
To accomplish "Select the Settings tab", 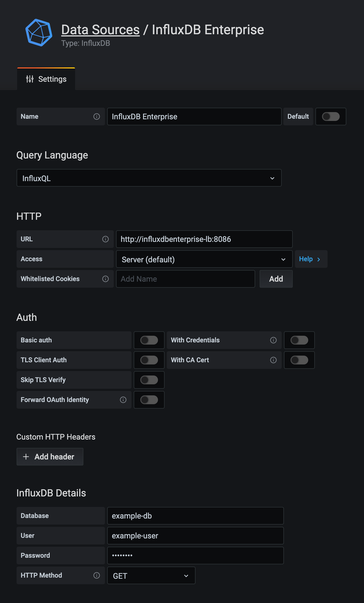I will tap(46, 79).
